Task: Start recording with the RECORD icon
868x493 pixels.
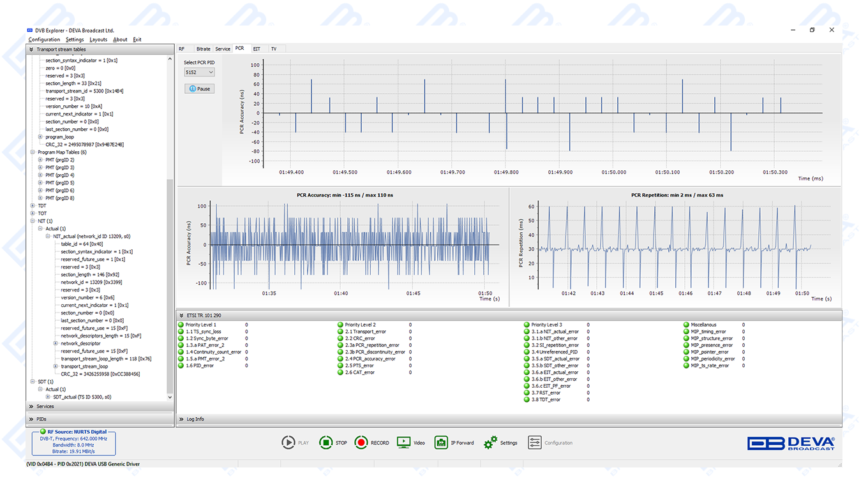Action: [x=361, y=443]
